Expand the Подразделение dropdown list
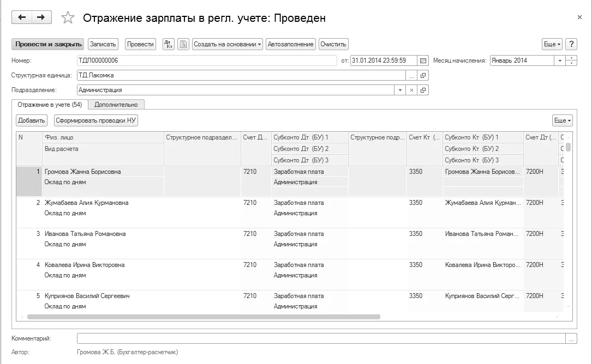The image size is (592, 364). point(400,90)
